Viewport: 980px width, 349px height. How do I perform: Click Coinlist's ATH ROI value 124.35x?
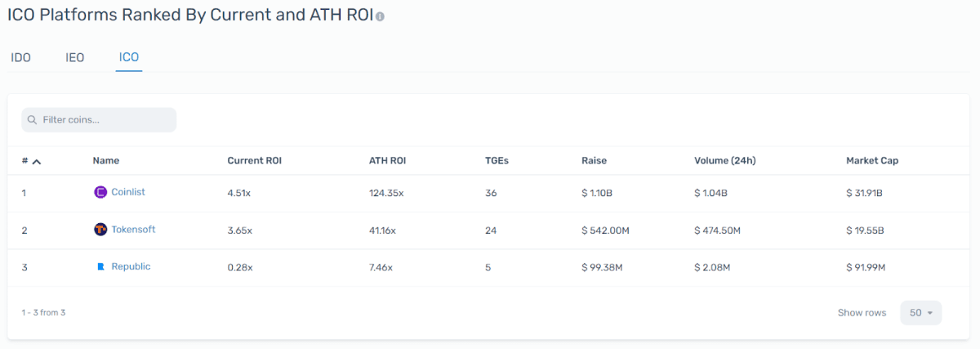pyautogui.click(x=386, y=193)
